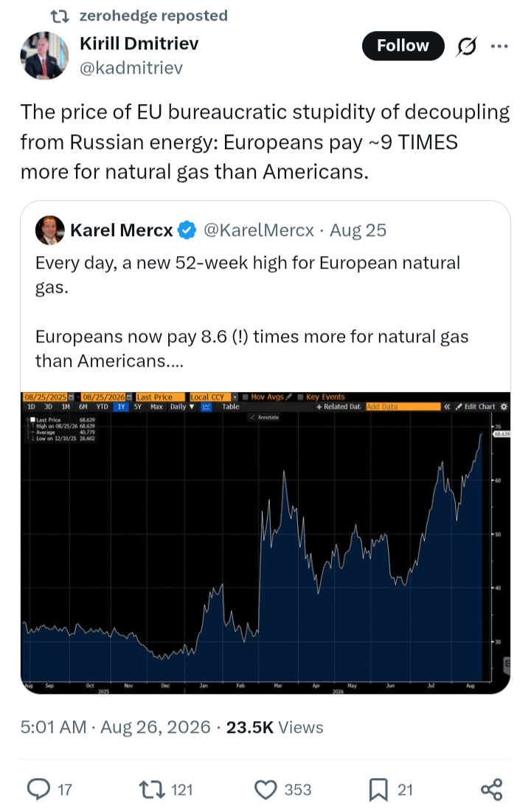Open Kirill Dmitriev's profile picture

pyautogui.click(x=44, y=55)
